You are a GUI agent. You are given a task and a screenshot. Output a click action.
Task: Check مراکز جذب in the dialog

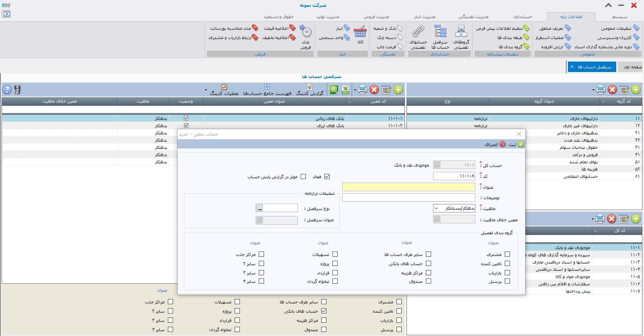(x=261, y=254)
